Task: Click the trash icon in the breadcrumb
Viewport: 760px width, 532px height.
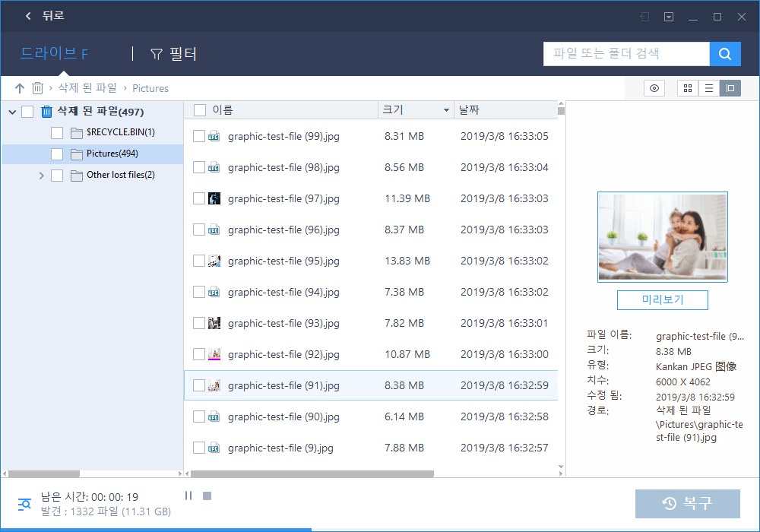Action: click(37, 87)
